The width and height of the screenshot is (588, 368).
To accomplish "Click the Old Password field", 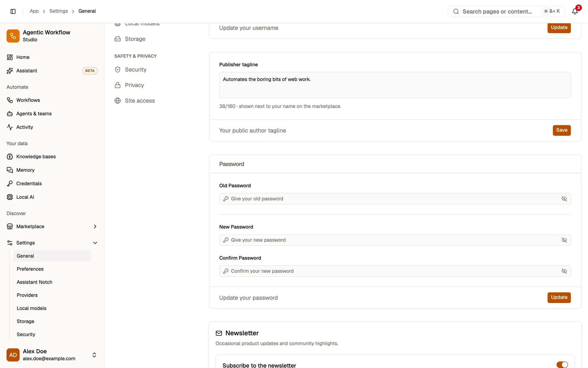I will pyautogui.click(x=395, y=199).
